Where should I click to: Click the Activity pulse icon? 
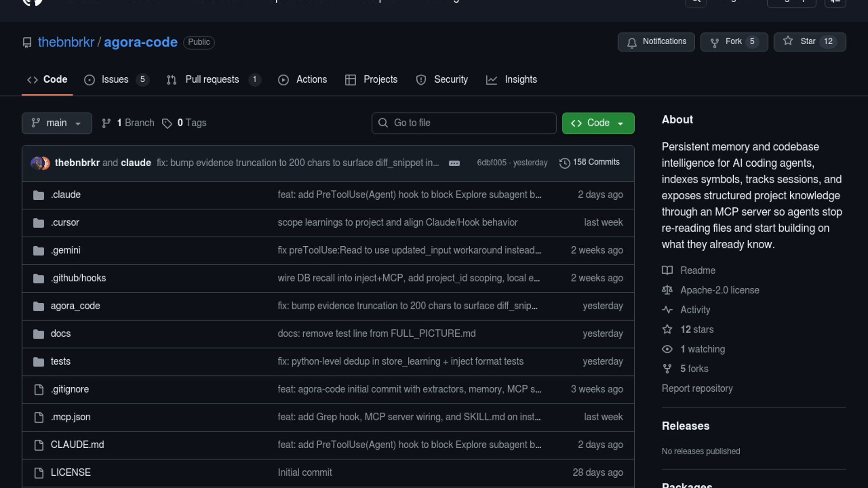667,310
